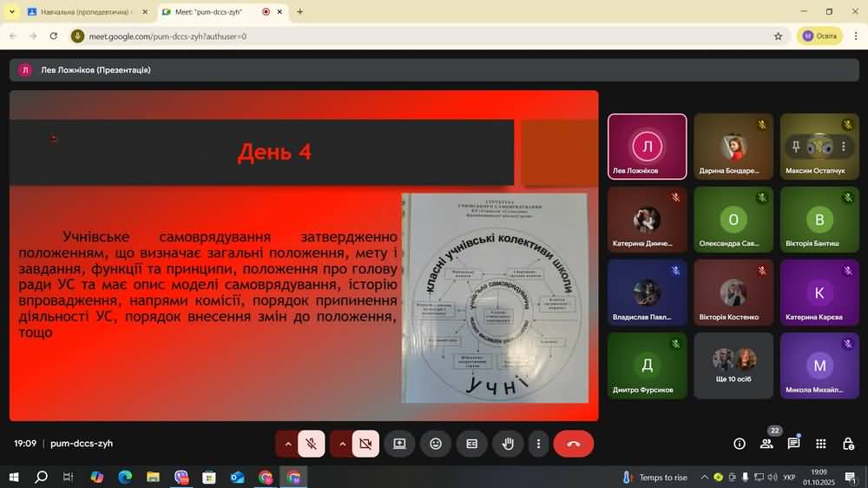Raise hand in the meeting

pyautogui.click(x=508, y=444)
